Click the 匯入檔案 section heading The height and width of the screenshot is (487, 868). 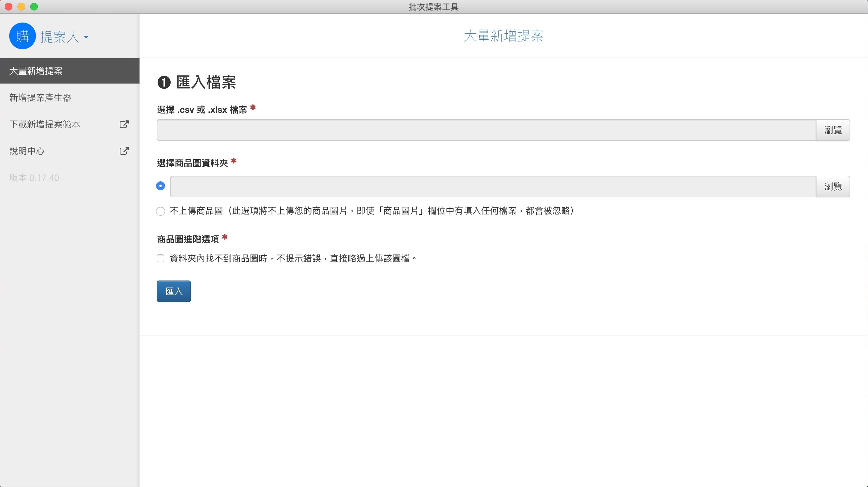coord(206,82)
